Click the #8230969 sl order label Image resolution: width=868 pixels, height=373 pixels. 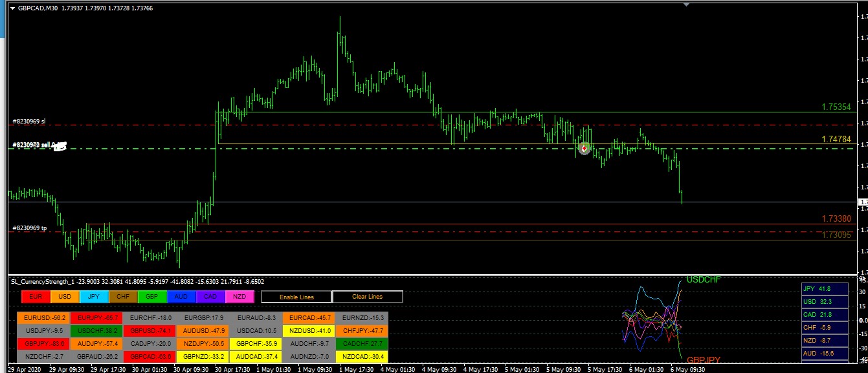[29, 122]
